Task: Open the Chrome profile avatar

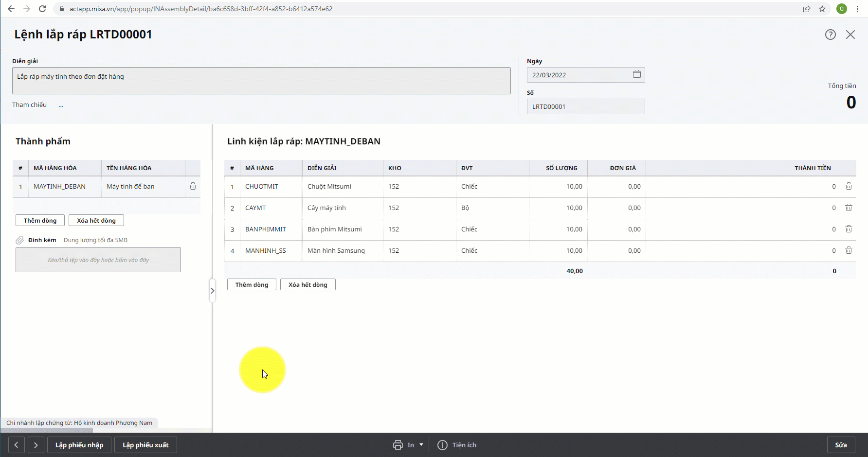Action: click(x=842, y=9)
